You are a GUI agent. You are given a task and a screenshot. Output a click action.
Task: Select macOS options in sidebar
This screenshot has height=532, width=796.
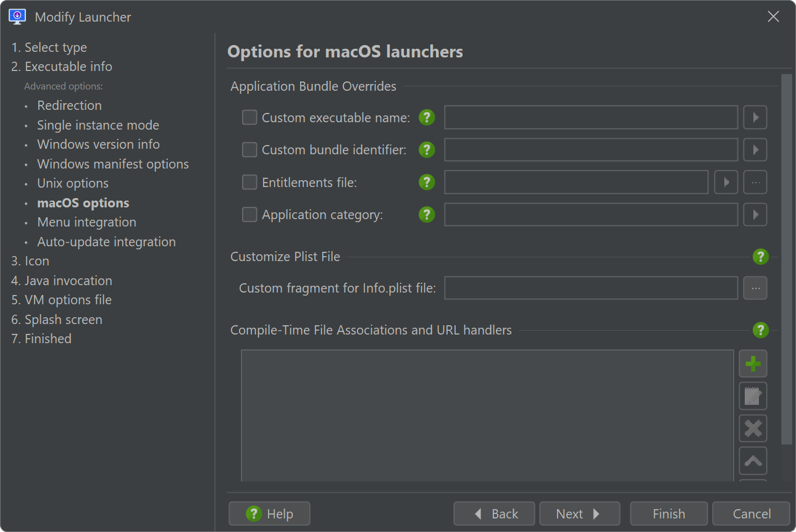tap(83, 203)
